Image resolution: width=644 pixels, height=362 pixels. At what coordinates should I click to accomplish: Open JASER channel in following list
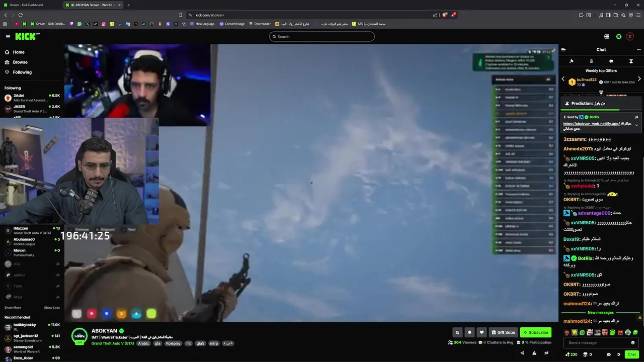[32, 109]
